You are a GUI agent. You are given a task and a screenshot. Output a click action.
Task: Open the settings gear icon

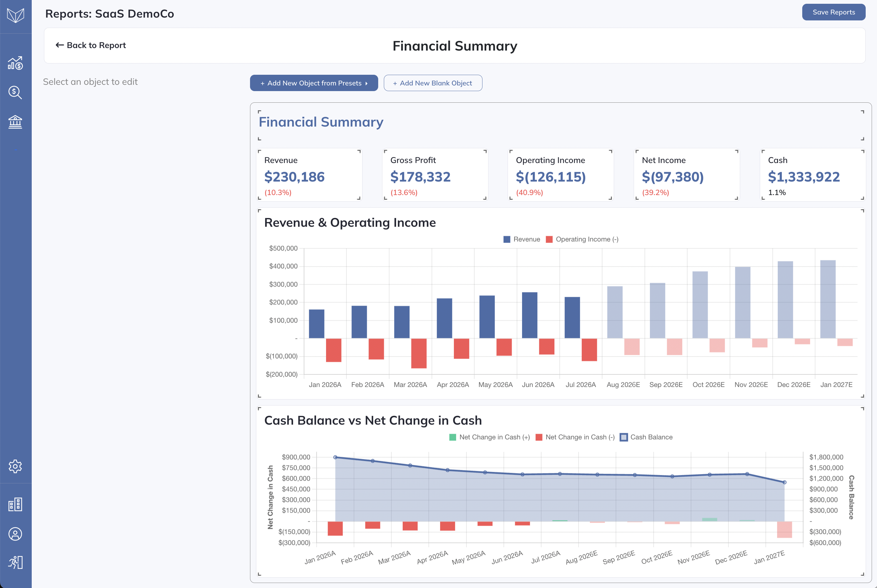point(15,466)
